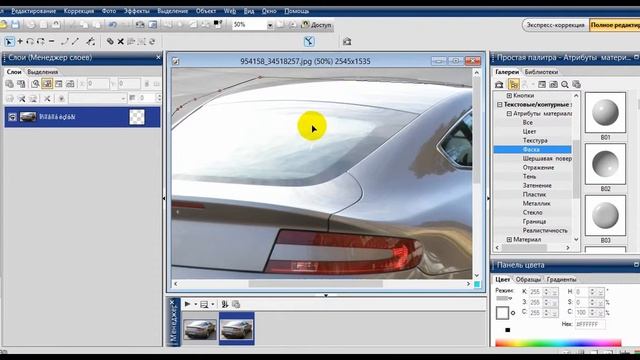Switch to the Выделения tab in layer manager
This screenshot has width=640, height=360.
coord(42,72)
